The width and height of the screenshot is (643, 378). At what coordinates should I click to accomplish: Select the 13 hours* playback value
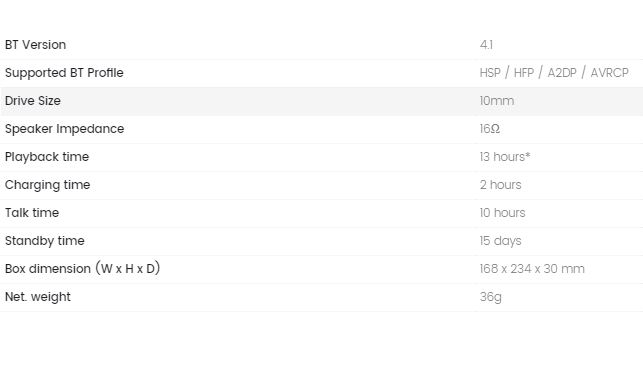point(505,157)
